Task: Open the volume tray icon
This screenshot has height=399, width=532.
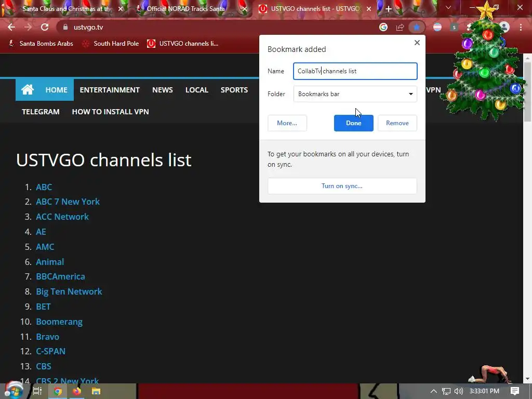Action: tap(458, 391)
